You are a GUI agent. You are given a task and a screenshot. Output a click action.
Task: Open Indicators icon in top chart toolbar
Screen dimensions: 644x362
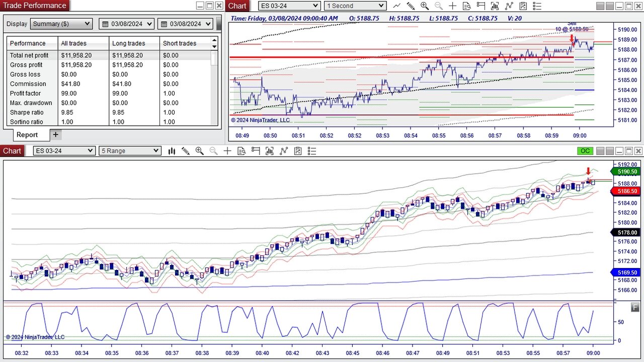[509, 6]
